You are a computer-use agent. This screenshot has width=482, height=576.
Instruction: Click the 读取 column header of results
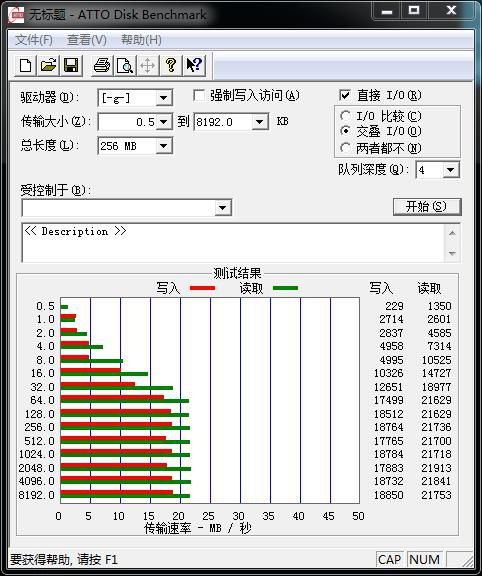pyautogui.click(x=429, y=288)
